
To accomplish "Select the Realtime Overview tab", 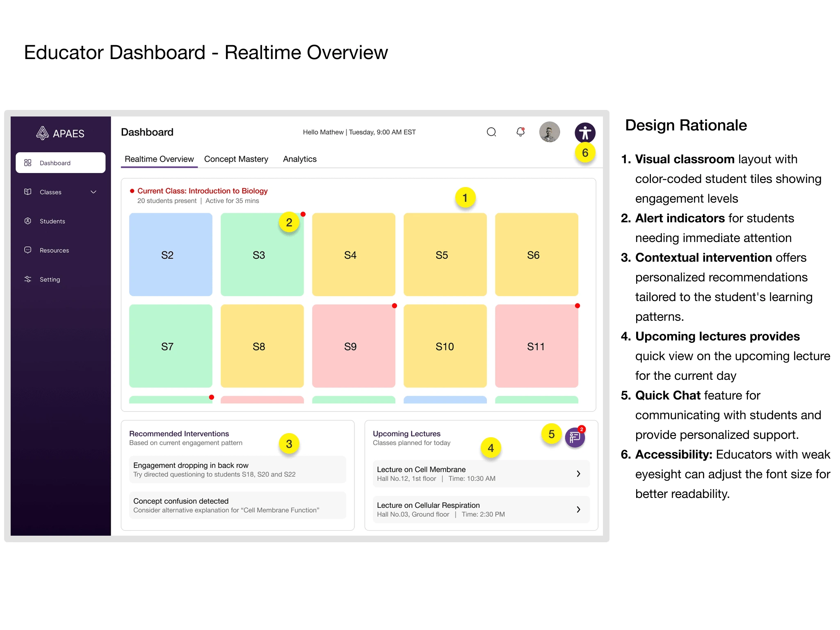I will 159,159.
